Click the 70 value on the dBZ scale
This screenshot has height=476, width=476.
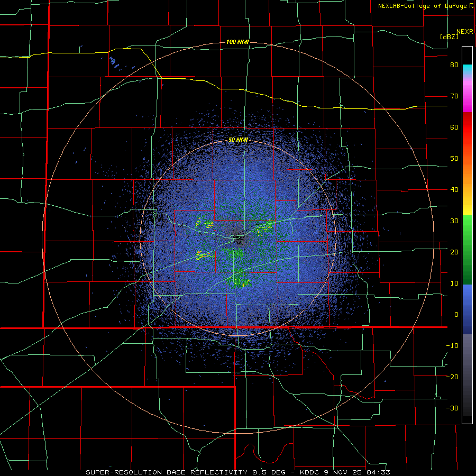[x=454, y=96]
